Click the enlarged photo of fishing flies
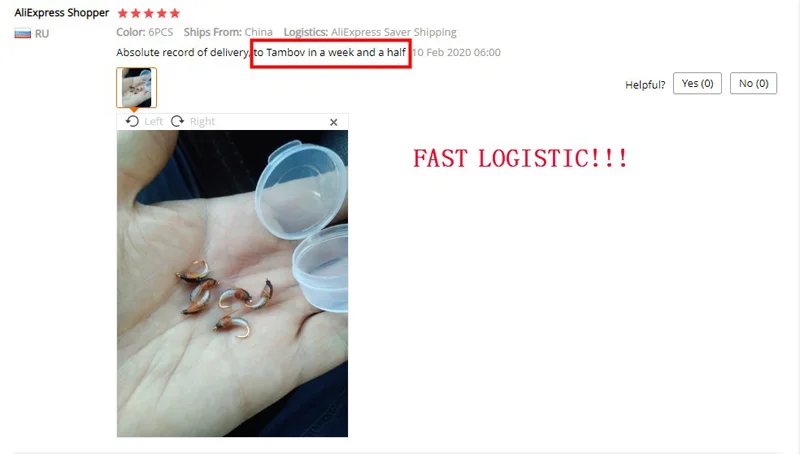 232,283
